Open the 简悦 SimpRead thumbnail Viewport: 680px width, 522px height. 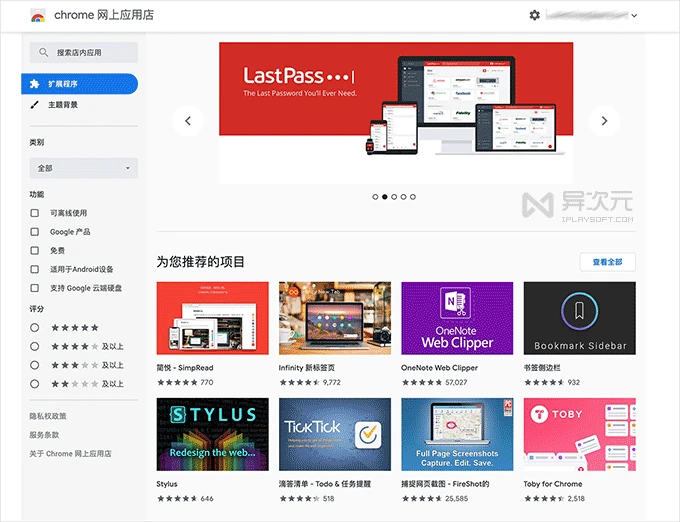(x=212, y=318)
